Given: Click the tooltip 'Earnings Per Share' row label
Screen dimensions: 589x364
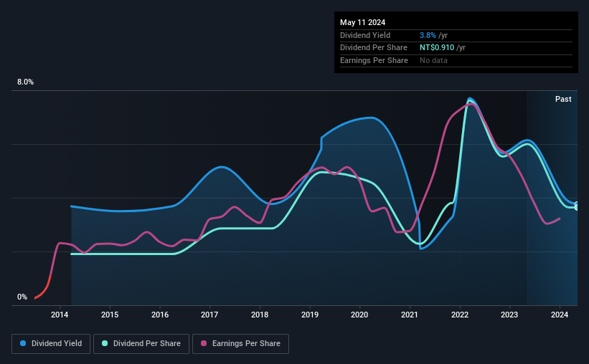Looking at the screenshot, I should point(374,60).
